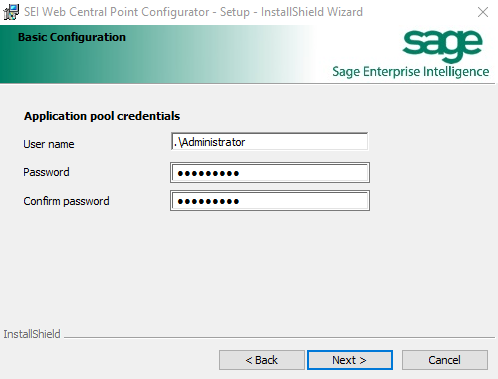The image size is (498, 379).
Task: Select the Confirm password field
Action: click(x=270, y=201)
